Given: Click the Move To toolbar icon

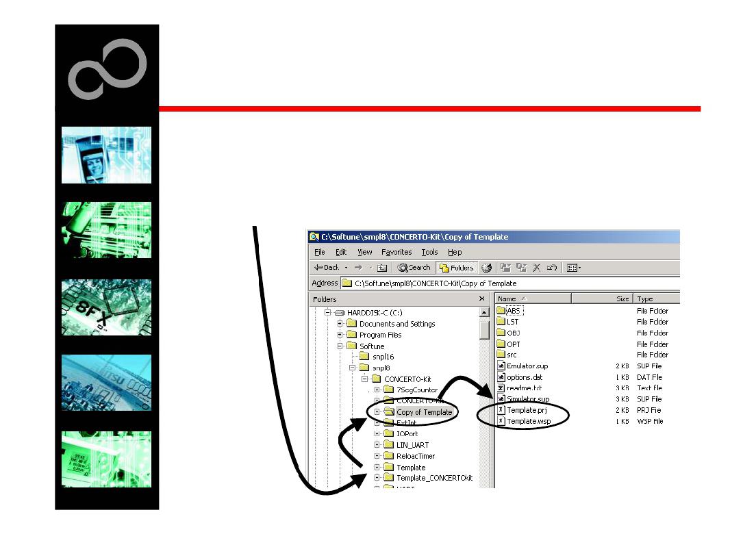Looking at the screenshot, I should (x=505, y=268).
